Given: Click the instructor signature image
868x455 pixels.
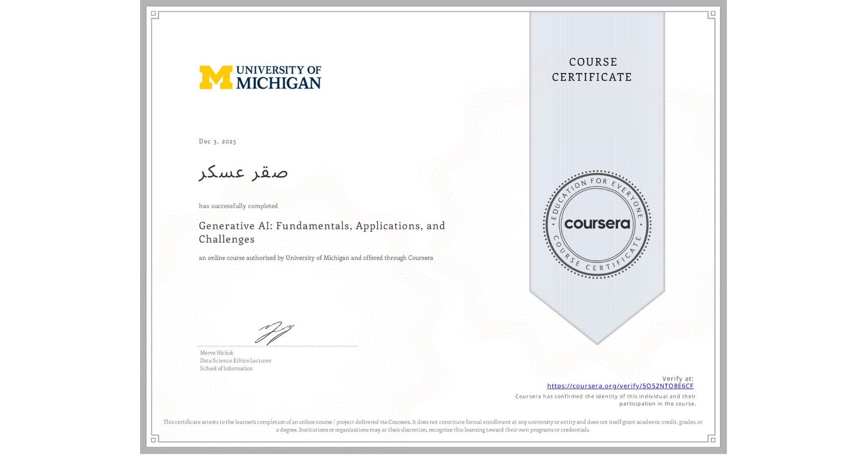Looking at the screenshot, I should tap(274, 333).
